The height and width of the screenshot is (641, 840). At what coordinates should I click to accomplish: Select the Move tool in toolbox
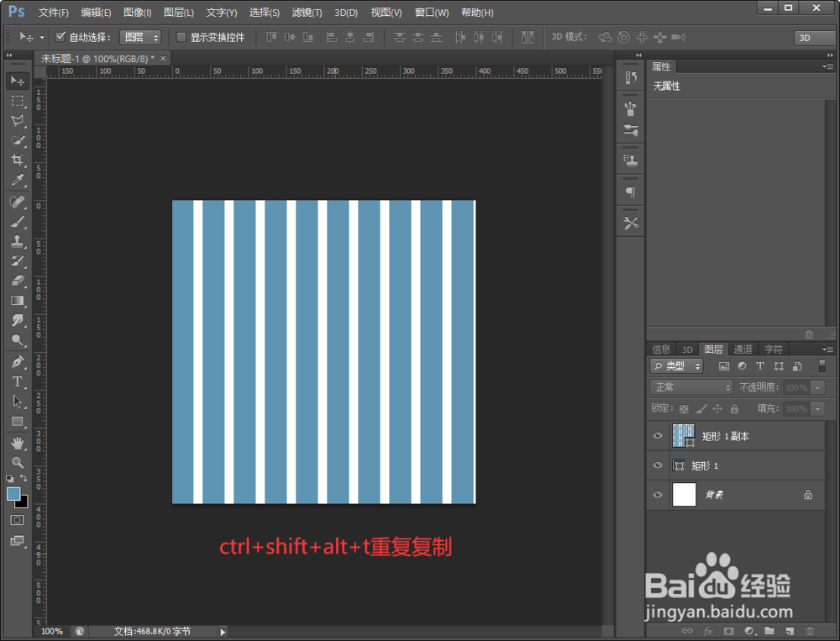17,81
